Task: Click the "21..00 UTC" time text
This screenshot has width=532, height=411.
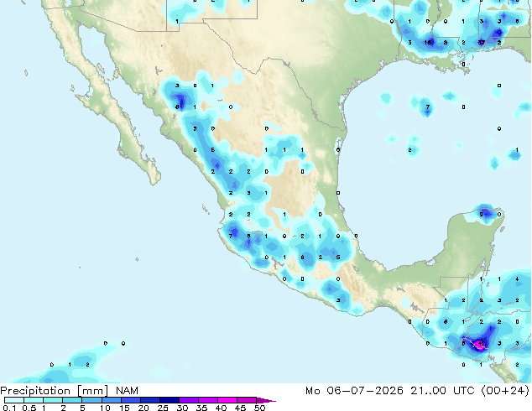Action: [442, 391]
